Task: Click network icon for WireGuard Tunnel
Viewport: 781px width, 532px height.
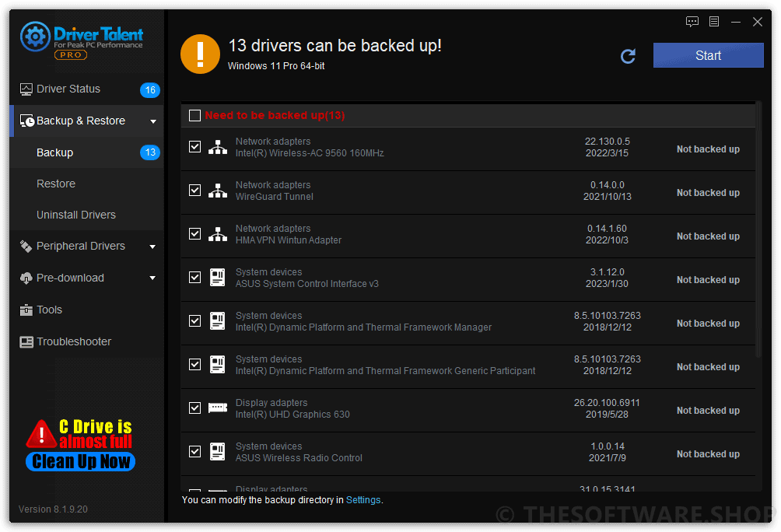Action: (218, 191)
